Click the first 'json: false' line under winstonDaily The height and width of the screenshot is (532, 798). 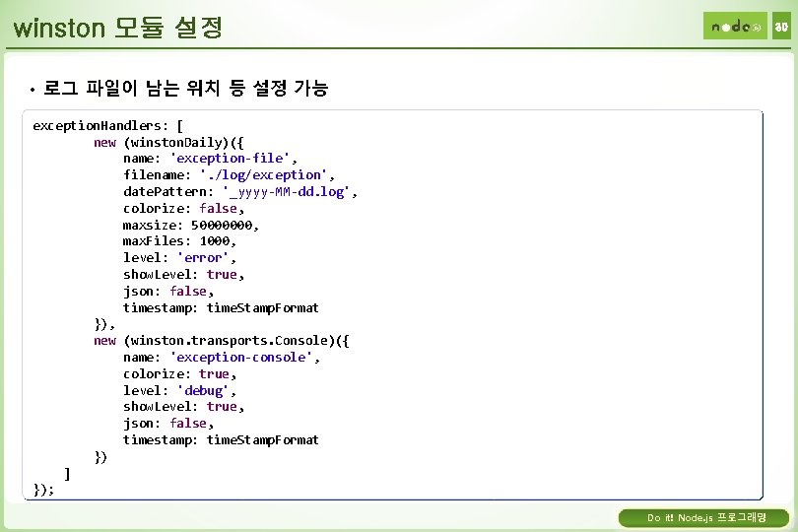point(167,292)
